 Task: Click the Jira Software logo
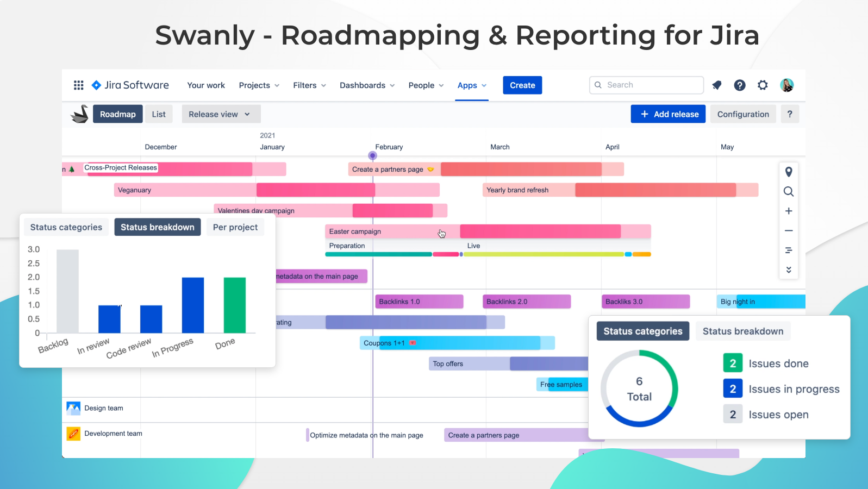pos(130,85)
